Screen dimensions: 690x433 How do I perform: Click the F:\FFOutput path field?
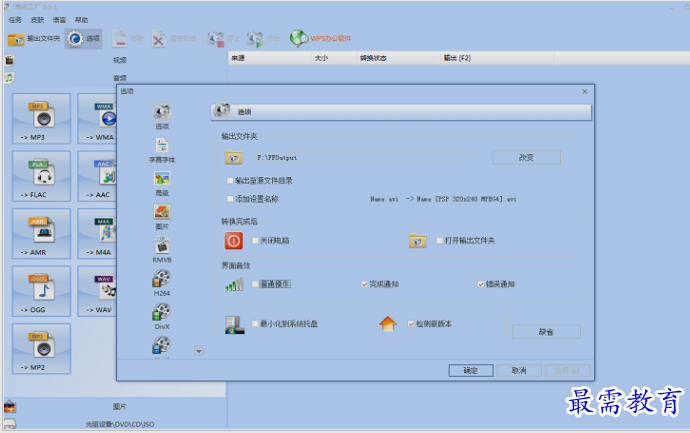(365, 158)
